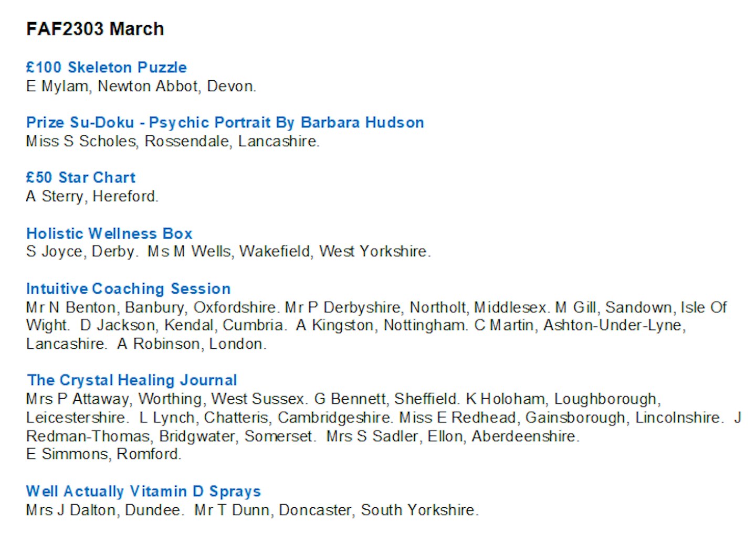Click A Robinson, London entry
The height and width of the screenshot is (534, 756).
pyautogui.click(x=192, y=344)
